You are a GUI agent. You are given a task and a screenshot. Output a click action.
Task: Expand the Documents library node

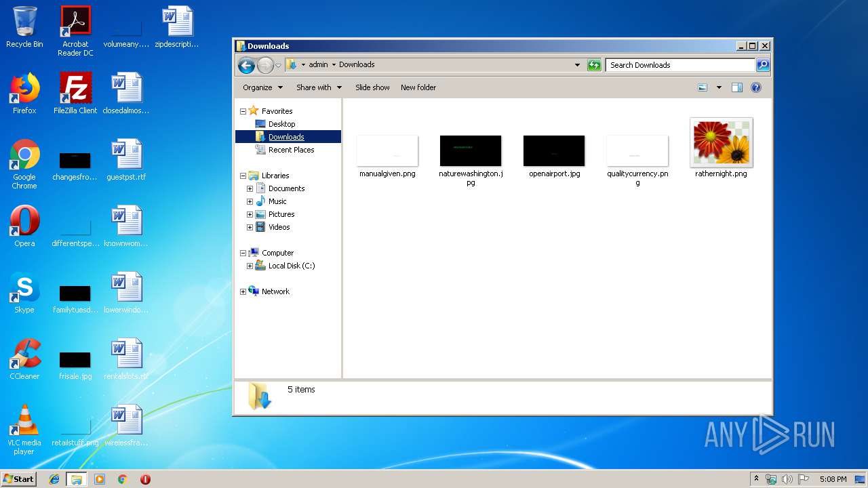[250, 188]
